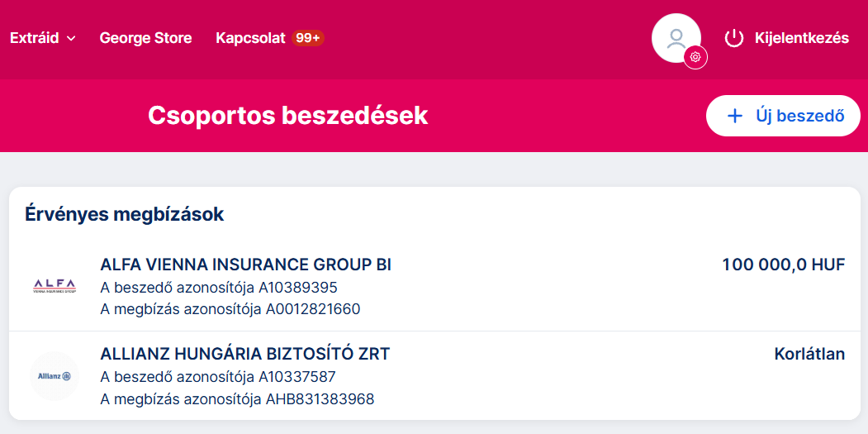868x434 pixels.
Task: Click the chevron next to Extráid
Action: (x=71, y=39)
